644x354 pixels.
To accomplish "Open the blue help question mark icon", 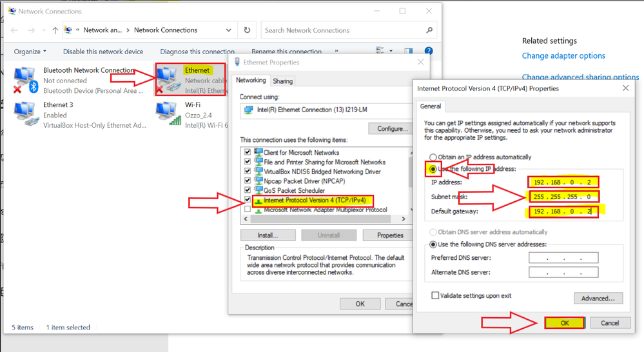I will click(x=428, y=52).
